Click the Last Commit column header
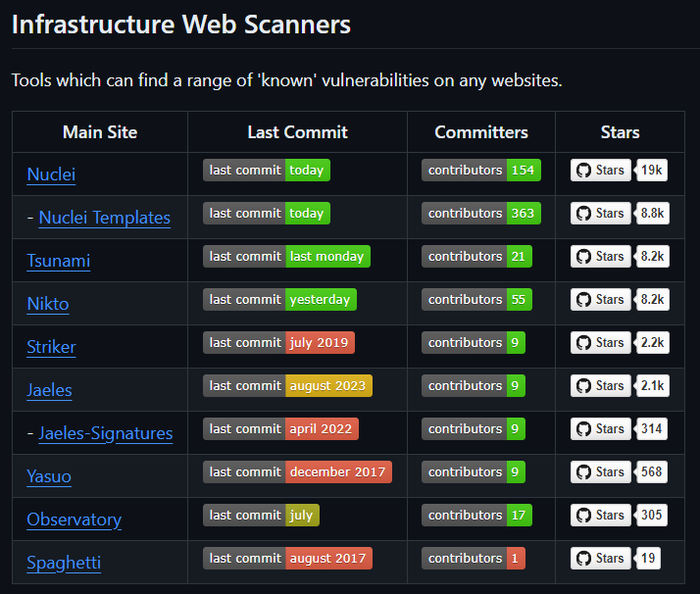The height and width of the screenshot is (594, 700). click(x=297, y=132)
